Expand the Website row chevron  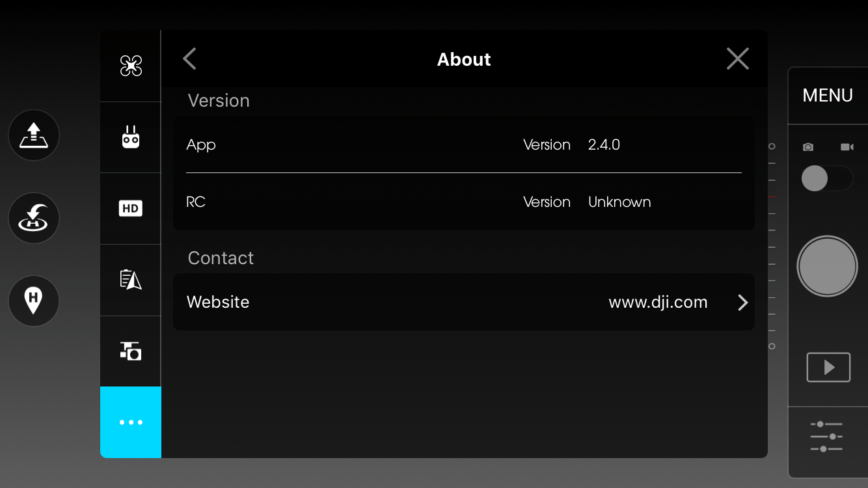(742, 302)
